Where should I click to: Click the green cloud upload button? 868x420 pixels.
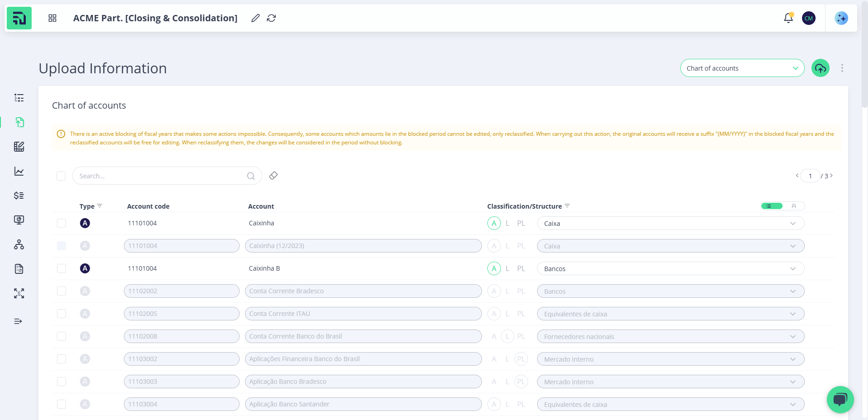click(x=820, y=68)
